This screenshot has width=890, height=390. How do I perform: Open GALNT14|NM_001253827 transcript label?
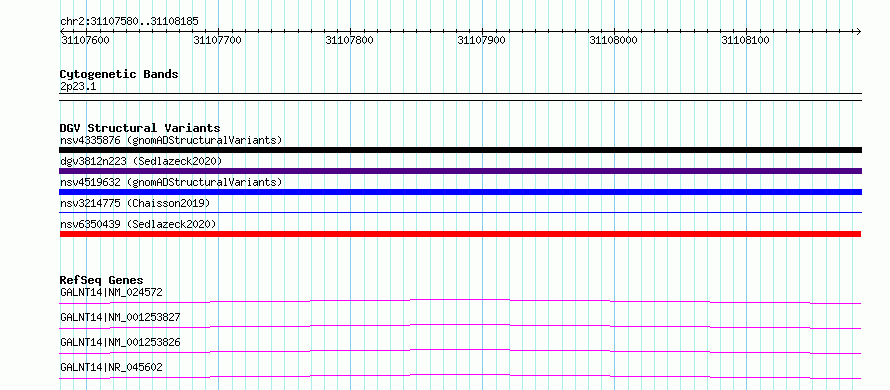(120, 317)
